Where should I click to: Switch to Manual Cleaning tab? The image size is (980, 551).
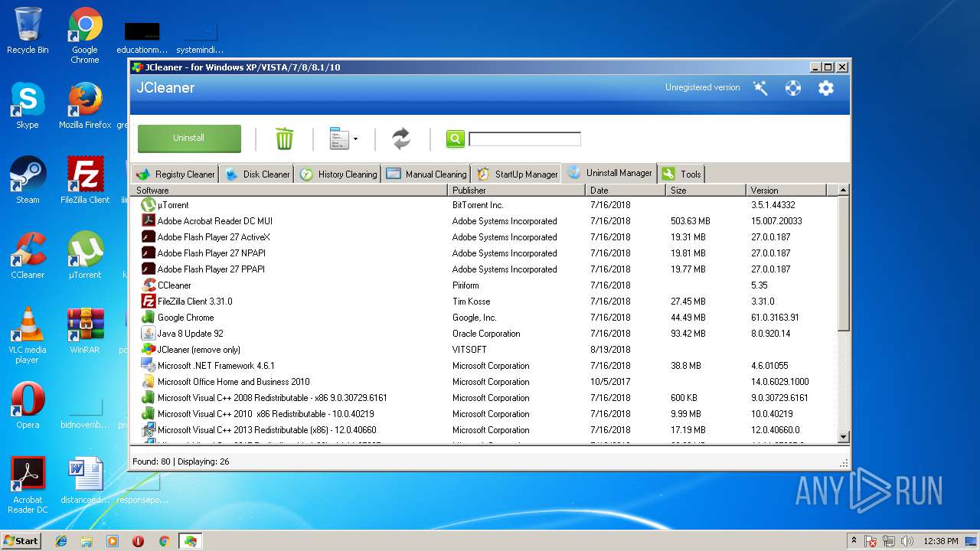426,174
